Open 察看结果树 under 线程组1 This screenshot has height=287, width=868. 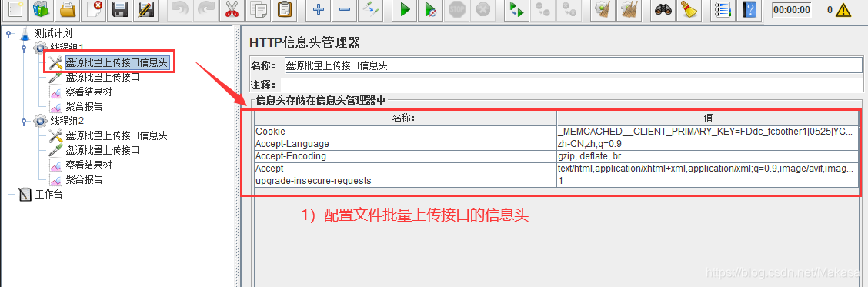[88, 92]
